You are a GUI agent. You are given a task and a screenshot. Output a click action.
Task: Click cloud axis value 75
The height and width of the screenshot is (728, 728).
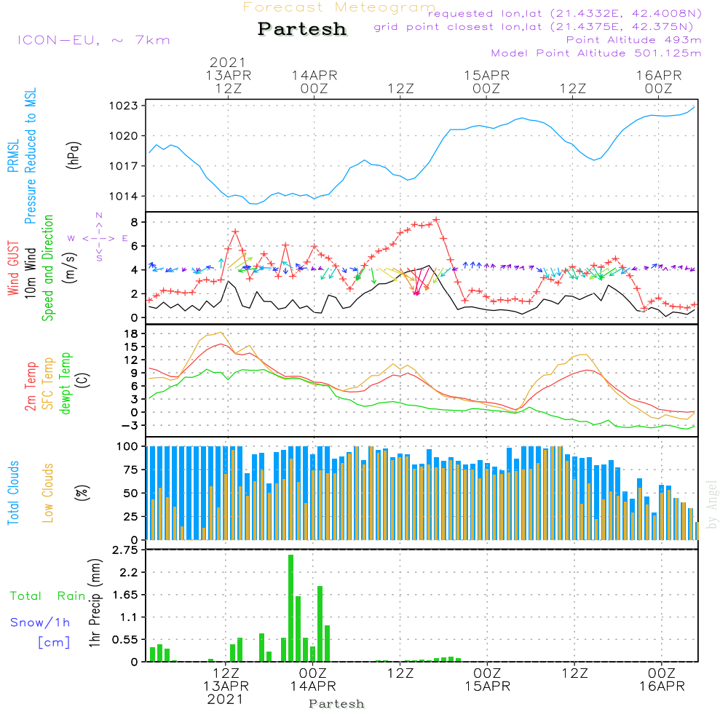coord(131,470)
